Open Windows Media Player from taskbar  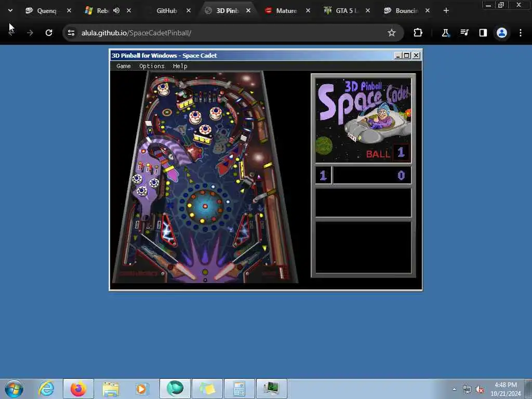click(142, 389)
